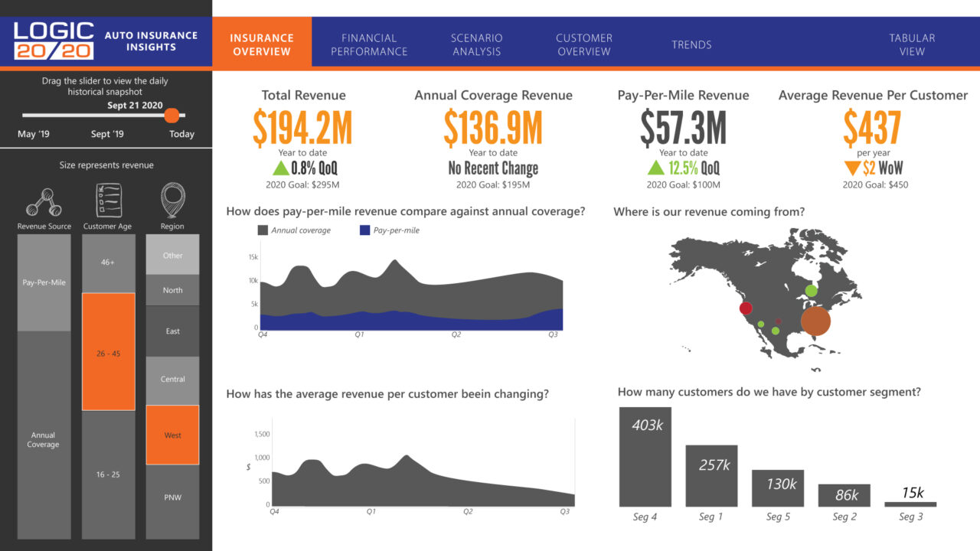This screenshot has height=551, width=980.
Task: Switch to the Trends tab
Action: pyautogui.click(x=692, y=44)
